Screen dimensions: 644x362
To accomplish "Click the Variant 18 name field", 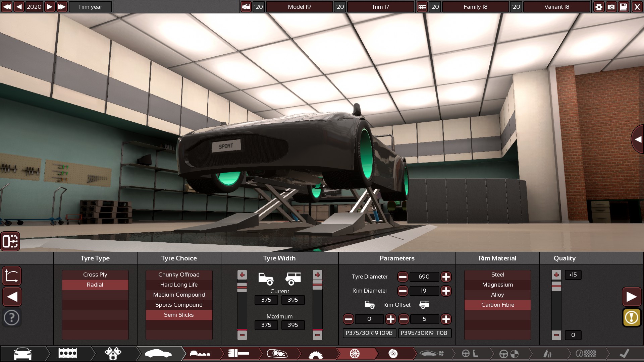I will point(556,7).
